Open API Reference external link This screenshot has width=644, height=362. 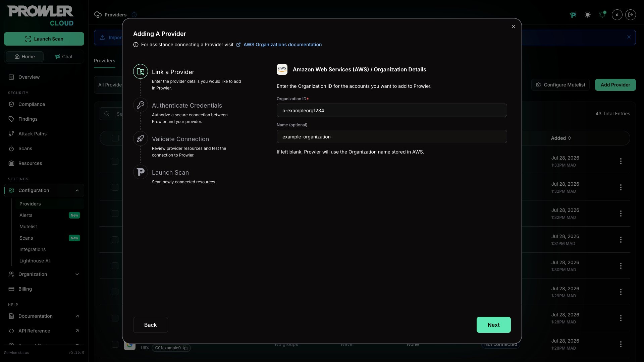(x=44, y=331)
